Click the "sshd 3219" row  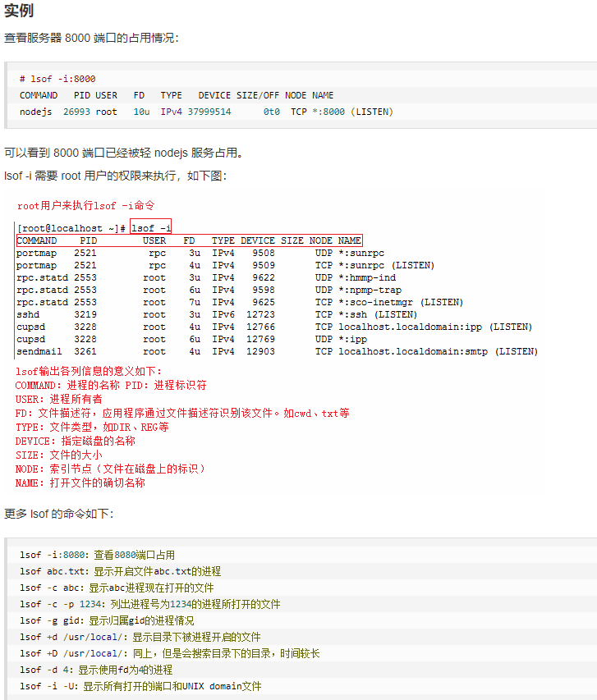point(217,315)
